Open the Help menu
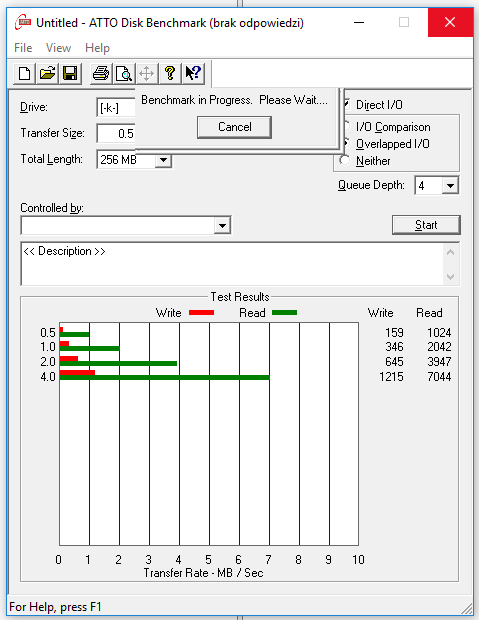Image resolution: width=479 pixels, height=620 pixels. coord(97,48)
